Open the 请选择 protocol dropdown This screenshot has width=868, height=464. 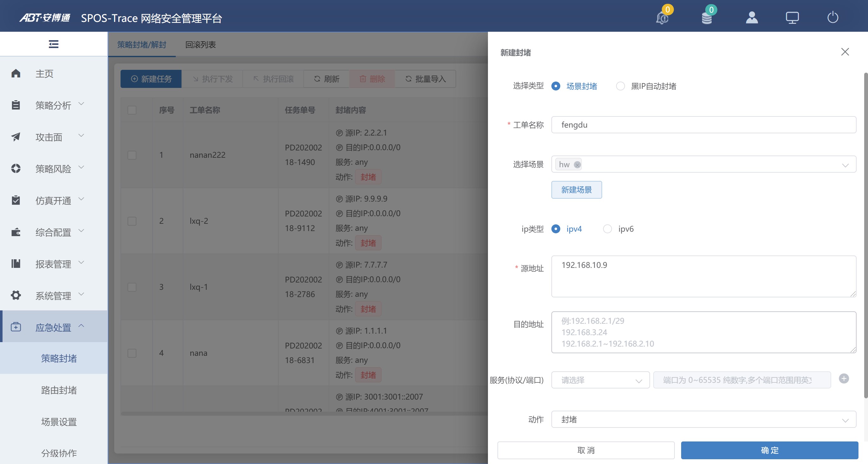click(x=601, y=380)
